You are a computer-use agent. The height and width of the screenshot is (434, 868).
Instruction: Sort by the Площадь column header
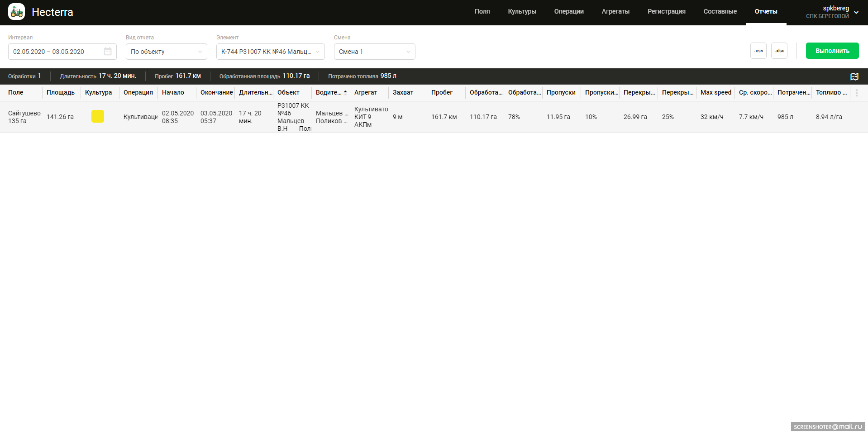click(x=61, y=93)
